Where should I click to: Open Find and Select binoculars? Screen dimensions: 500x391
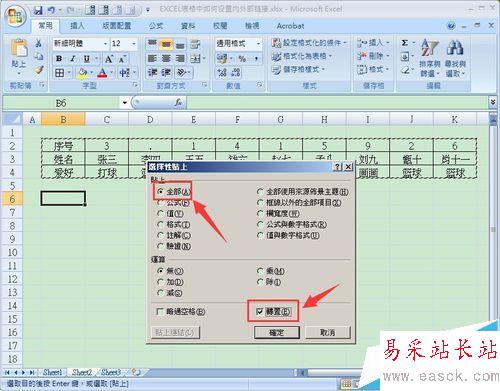[455, 57]
